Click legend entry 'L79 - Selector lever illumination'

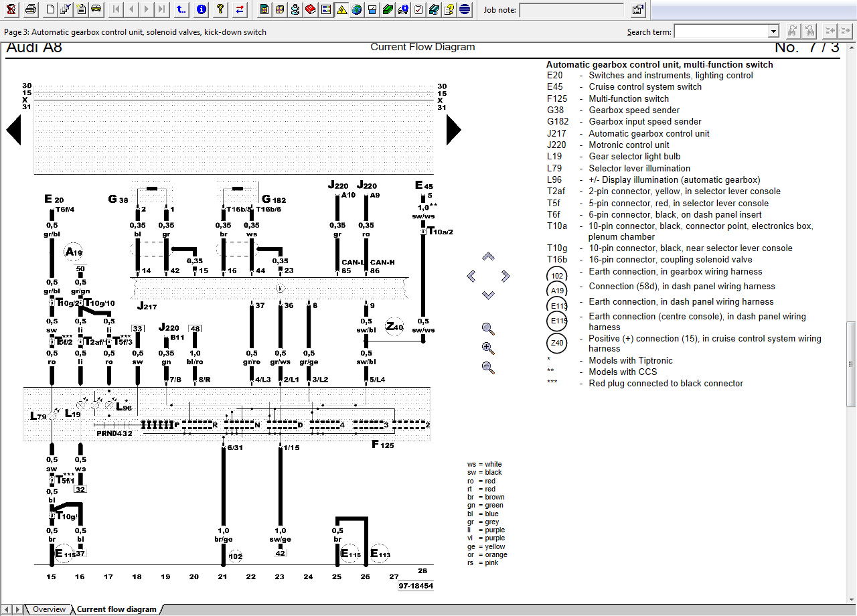[619, 168]
